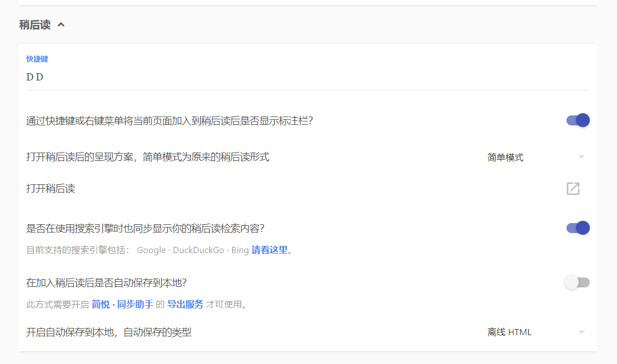
Task: Open the 请看这里 link
Action: pyautogui.click(x=269, y=250)
